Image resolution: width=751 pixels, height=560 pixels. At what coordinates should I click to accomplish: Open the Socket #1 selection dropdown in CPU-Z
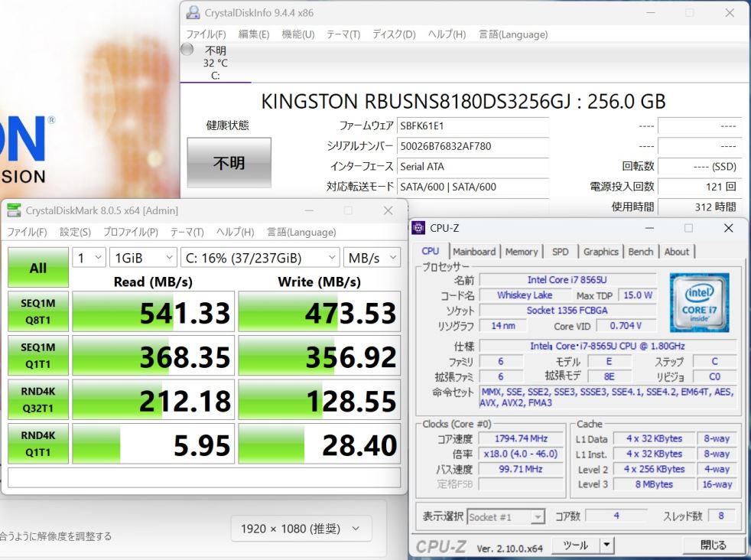coord(506,517)
